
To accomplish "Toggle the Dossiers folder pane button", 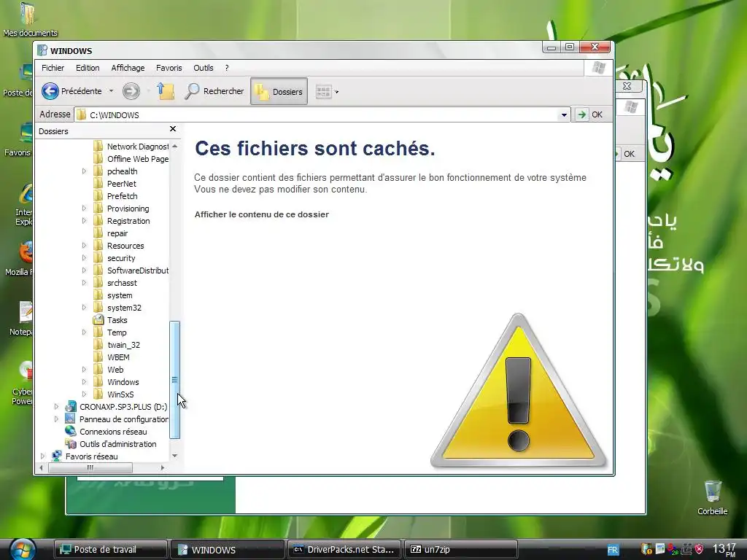I will pyautogui.click(x=279, y=91).
